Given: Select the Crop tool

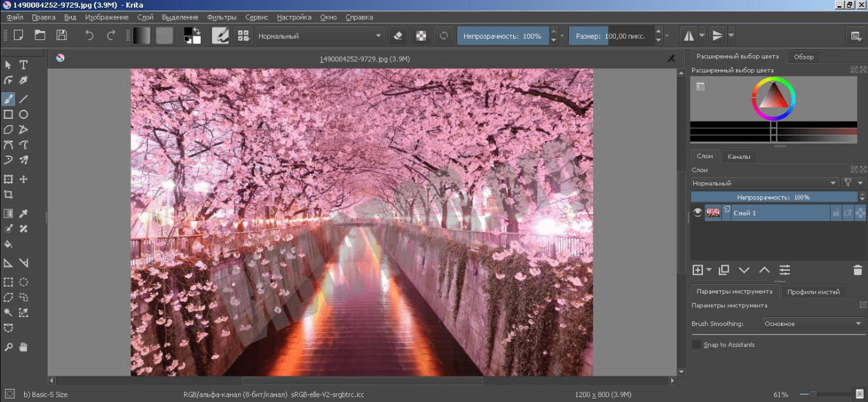Looking at the screenshot, I should click(8, 195).
